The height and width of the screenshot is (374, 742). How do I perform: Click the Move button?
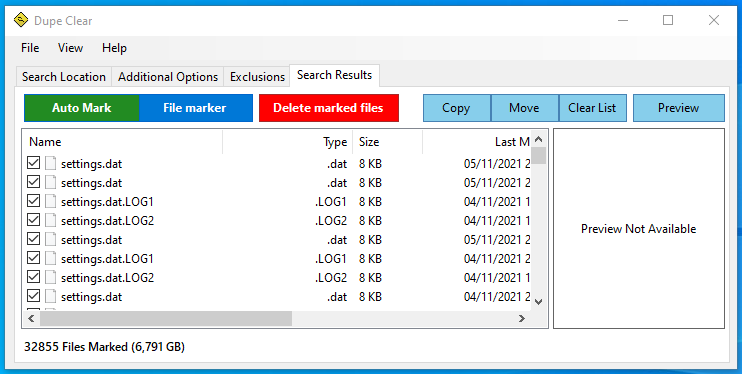[524, 108]
